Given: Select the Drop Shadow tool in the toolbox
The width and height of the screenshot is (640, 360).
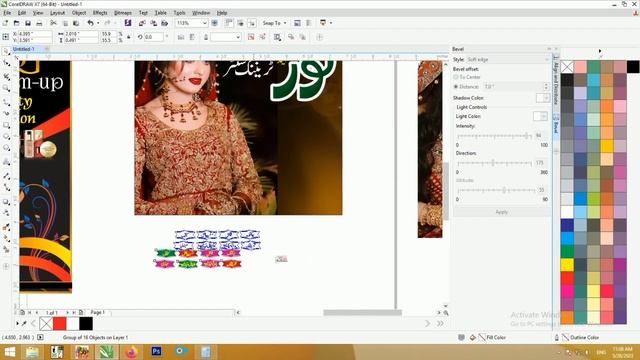Looking at the screenshot, I should (6, 202).
